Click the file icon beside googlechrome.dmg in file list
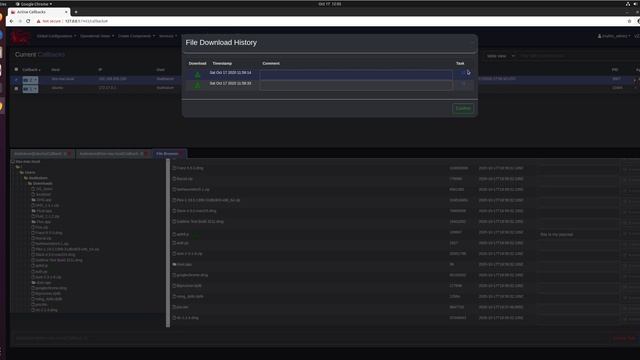 [x=174, y=275]
